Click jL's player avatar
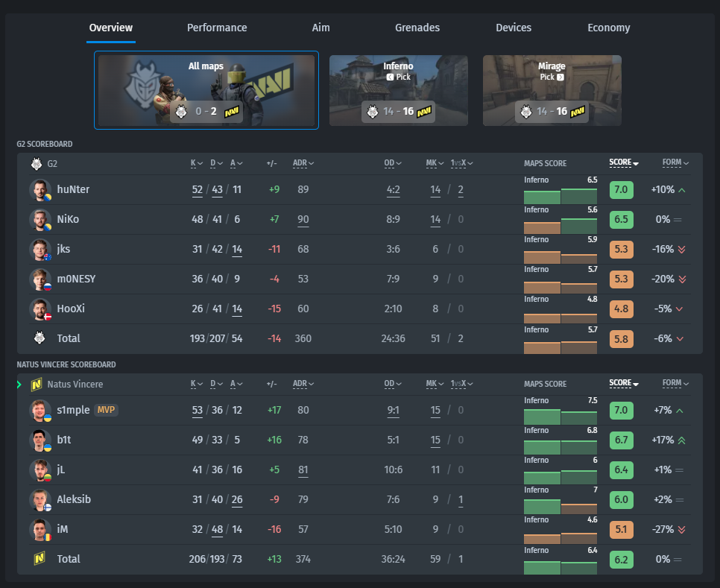Screen dimensions: 720x588 coord(40,470)
